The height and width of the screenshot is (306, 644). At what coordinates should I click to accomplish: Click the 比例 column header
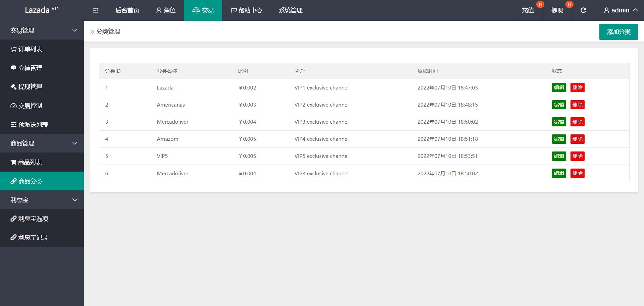click(x=243, y=71)
